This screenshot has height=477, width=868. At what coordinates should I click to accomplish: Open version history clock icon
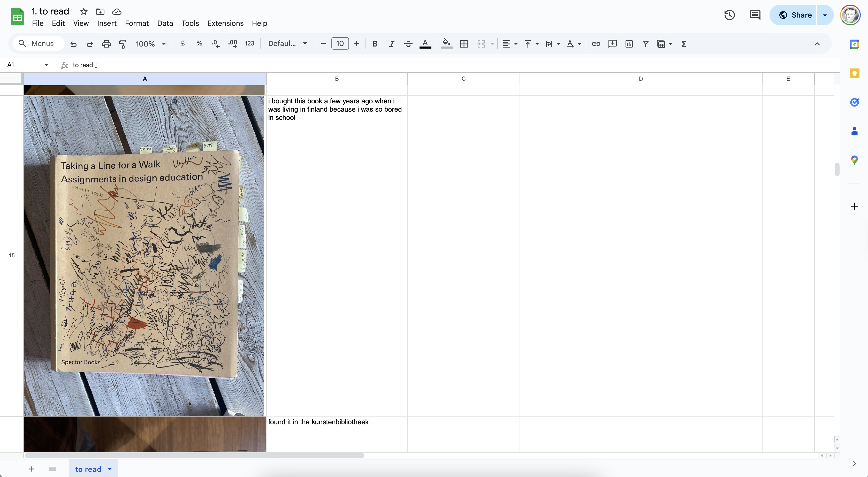click(x=729, y=15)
